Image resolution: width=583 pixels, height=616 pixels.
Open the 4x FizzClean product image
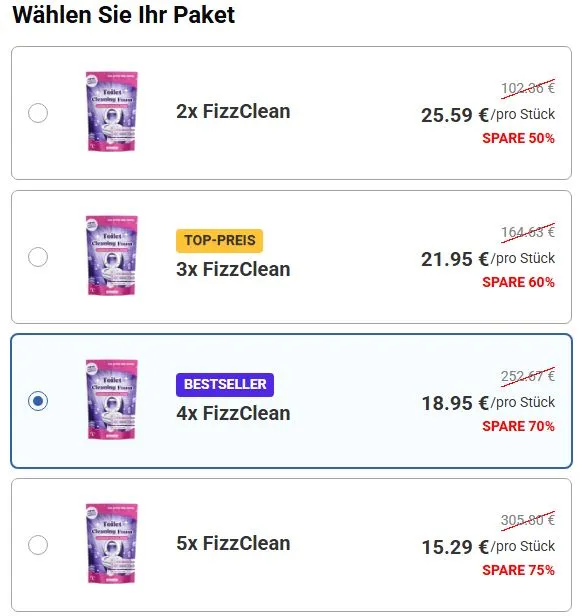112,399
